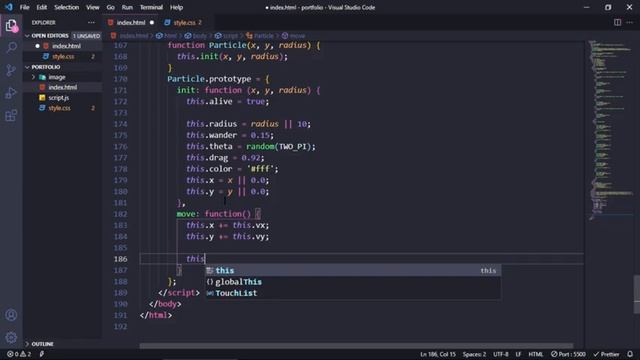Click Port : 5500 Live Server status
This screenshot has width=640, height=360.
tap(568, 354)
